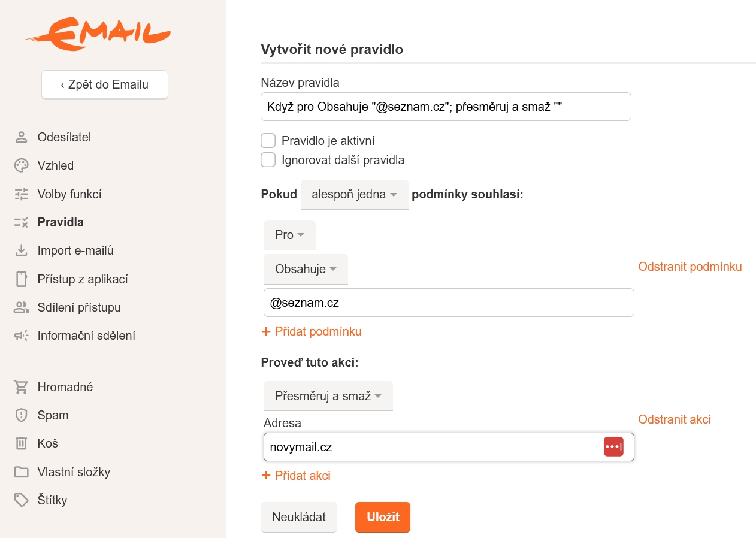
Task: Open the Štítky sidebar item
Action: pos(52,500)
